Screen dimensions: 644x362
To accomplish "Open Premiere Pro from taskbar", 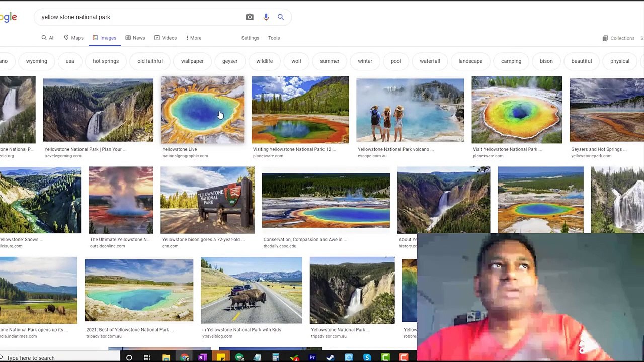I will tap(312, 357).
